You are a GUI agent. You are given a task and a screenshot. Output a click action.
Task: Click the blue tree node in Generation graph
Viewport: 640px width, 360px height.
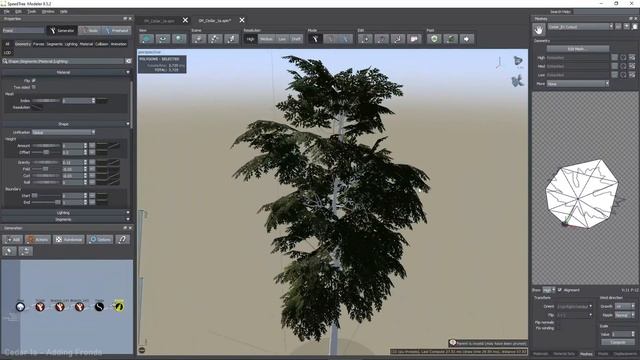20,307
